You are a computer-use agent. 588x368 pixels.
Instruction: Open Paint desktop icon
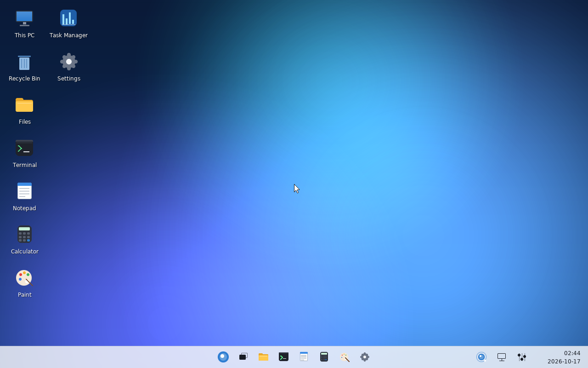(x=24, y=278)
